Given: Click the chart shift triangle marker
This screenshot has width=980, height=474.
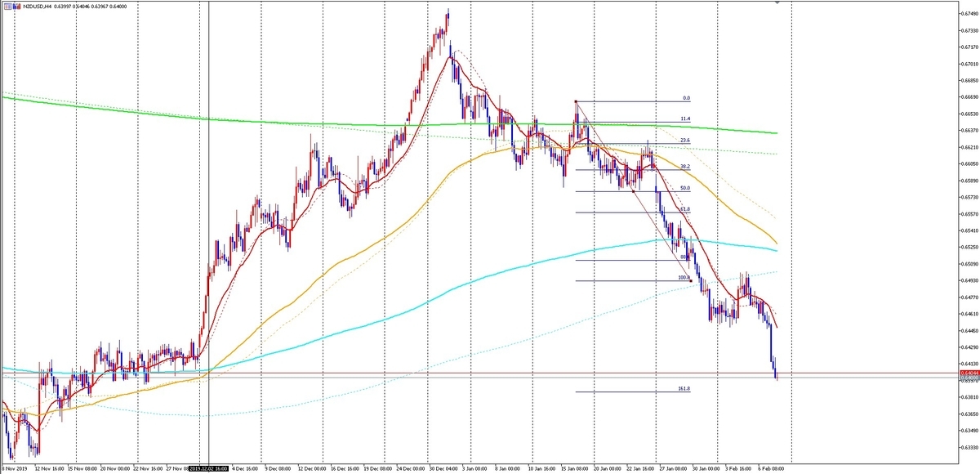Looking at the screenshot, I should pyautogui.click(x=777, y=2).
